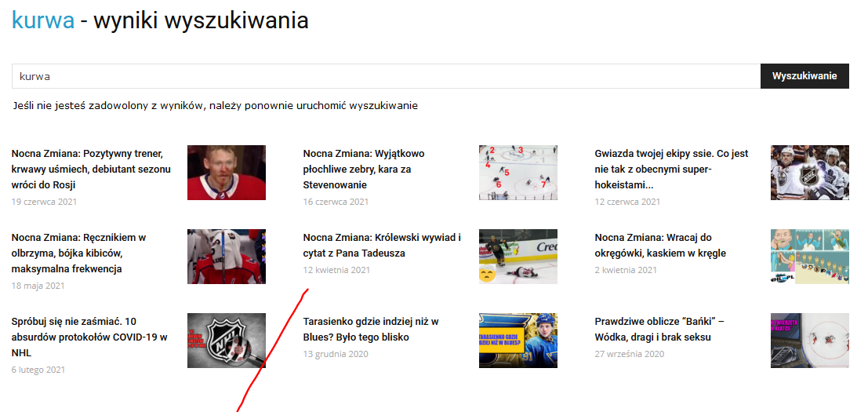Open 10 absurdów protokołów COVID-19 w NHL article
The height and width of the screenshot is (412, 868).
[x=89, y=337]
